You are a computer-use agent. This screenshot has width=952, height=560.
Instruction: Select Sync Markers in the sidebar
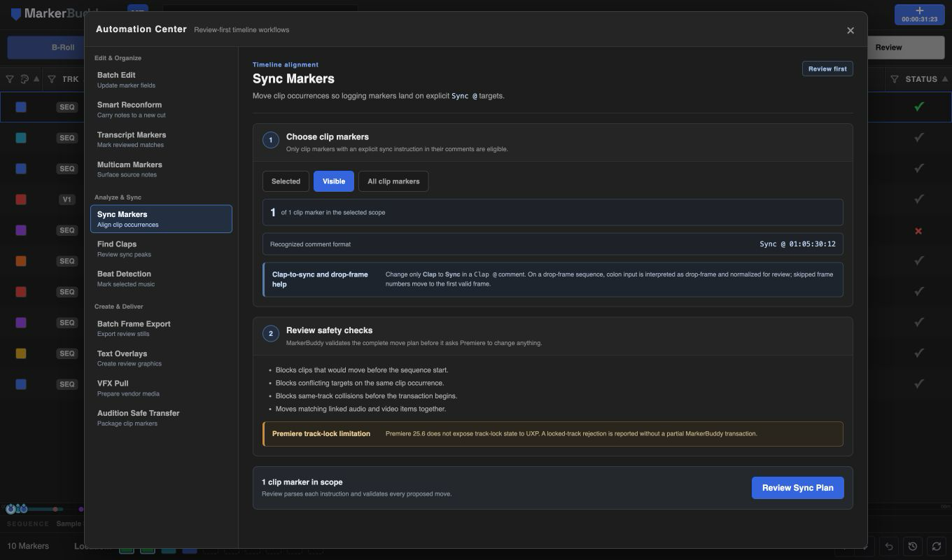click(x=161, y=219)
